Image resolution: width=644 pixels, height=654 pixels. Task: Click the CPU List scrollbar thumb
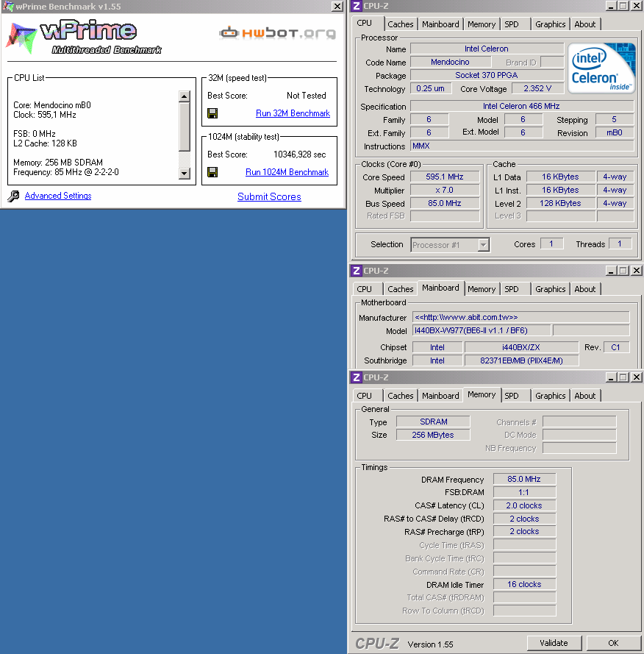tap(185, 127)
